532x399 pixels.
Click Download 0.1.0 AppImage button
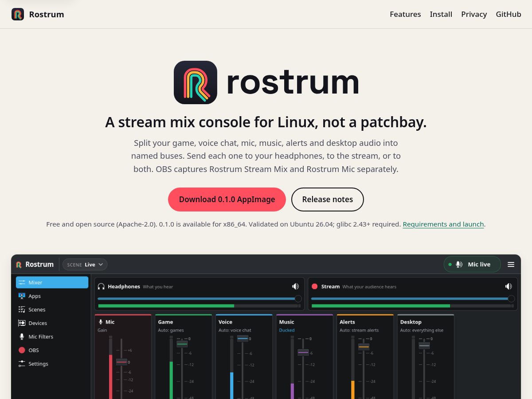(227, 199)
